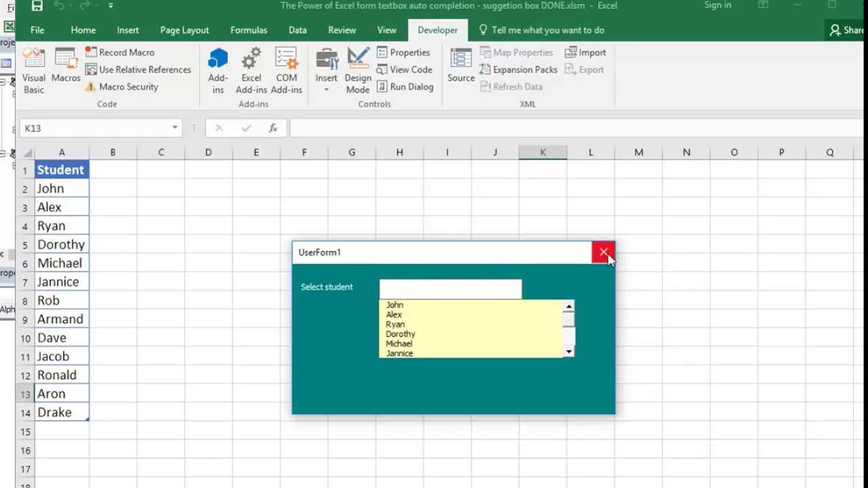This screenshot has height=488, width=868.
Task: Click the Undo arrow icon
Action: (x=59, y=6)
